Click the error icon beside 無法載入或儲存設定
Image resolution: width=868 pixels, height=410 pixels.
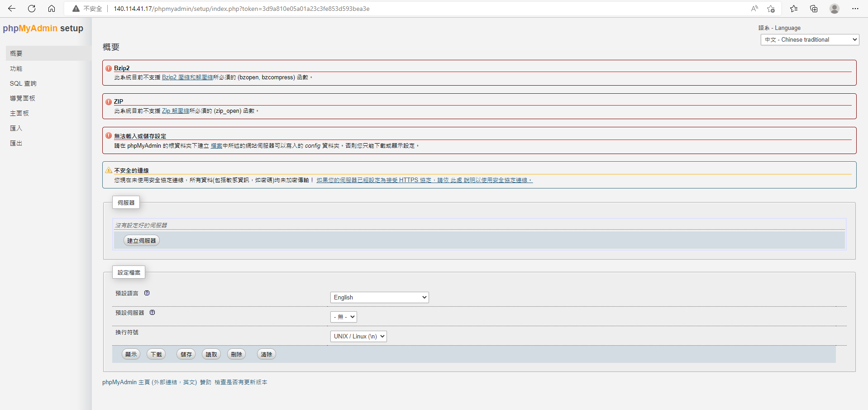coord(109,135)
